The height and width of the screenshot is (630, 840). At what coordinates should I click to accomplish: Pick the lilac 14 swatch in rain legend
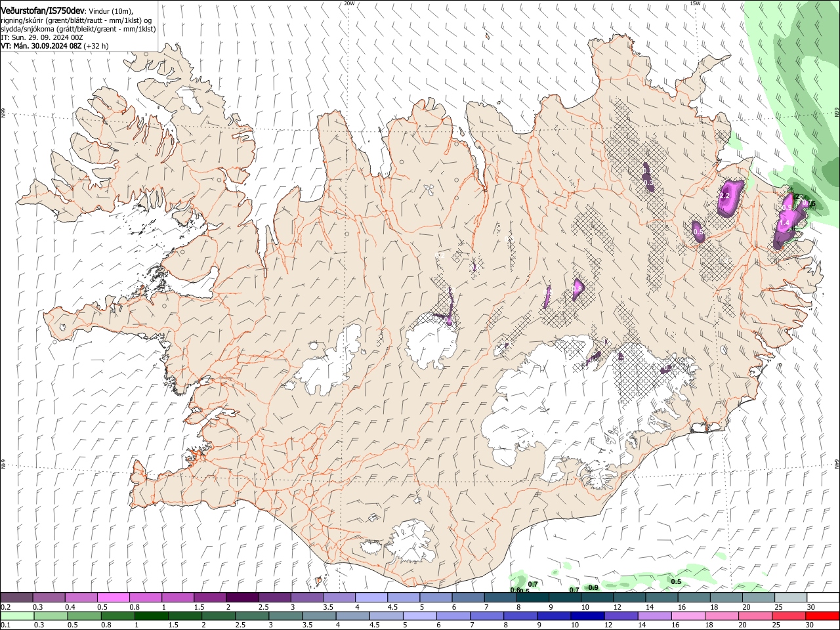(655, 616)
